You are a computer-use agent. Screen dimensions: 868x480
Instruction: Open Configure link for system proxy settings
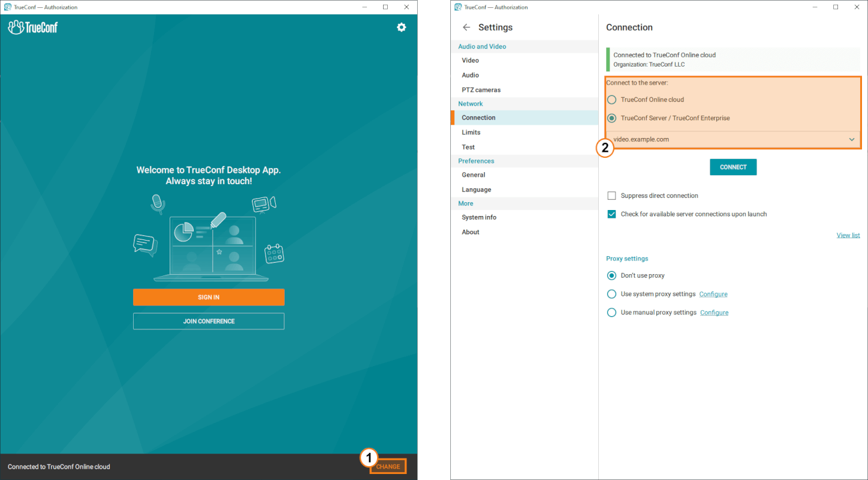pos(713,294)
